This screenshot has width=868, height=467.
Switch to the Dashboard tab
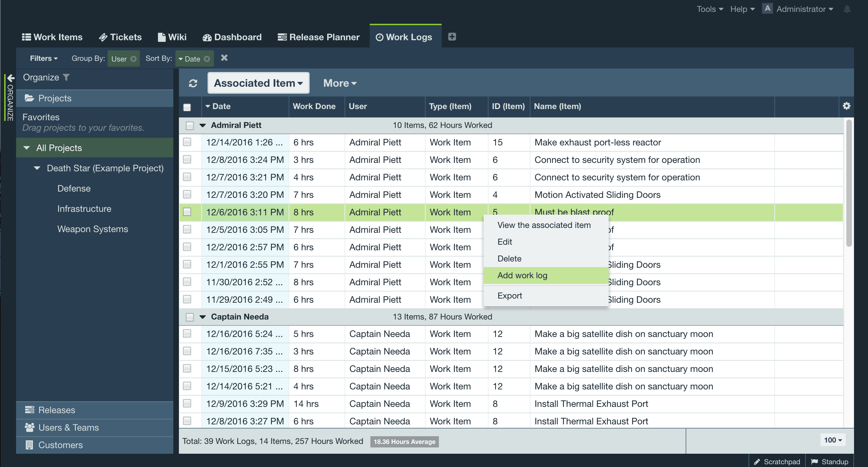tap(232, 37)
